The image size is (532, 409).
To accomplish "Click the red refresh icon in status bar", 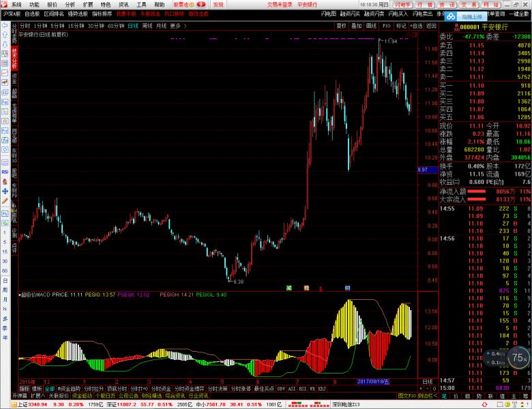I will (484, 405).
